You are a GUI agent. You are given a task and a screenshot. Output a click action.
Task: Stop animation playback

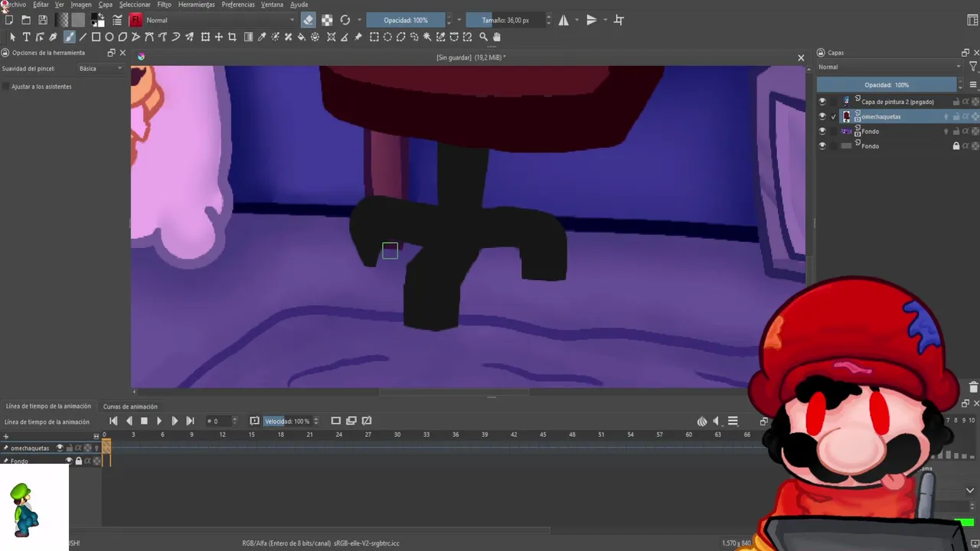click(x=144, y=421)
